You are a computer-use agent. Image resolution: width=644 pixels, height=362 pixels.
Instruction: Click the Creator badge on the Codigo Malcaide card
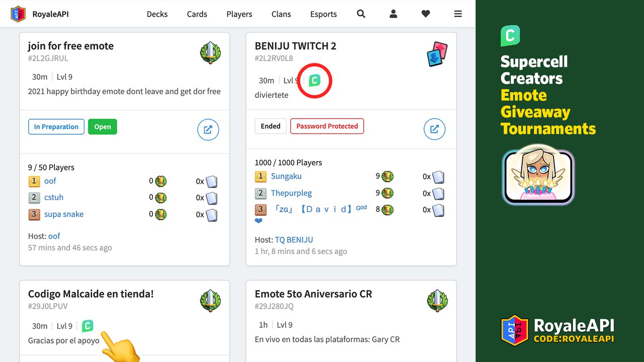(88, 326)
